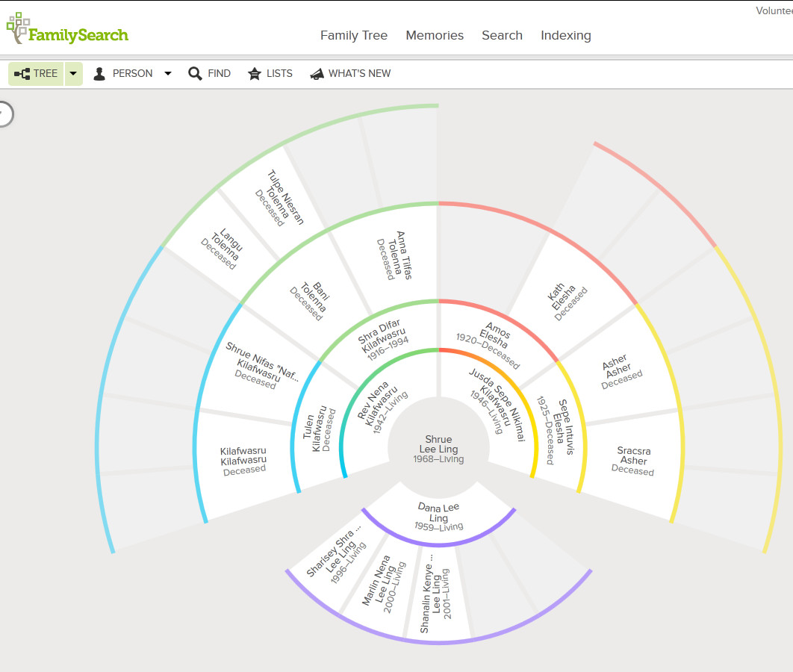Open Tulen Kilafwasru segment
793x672 pixels.
[319, 429]
